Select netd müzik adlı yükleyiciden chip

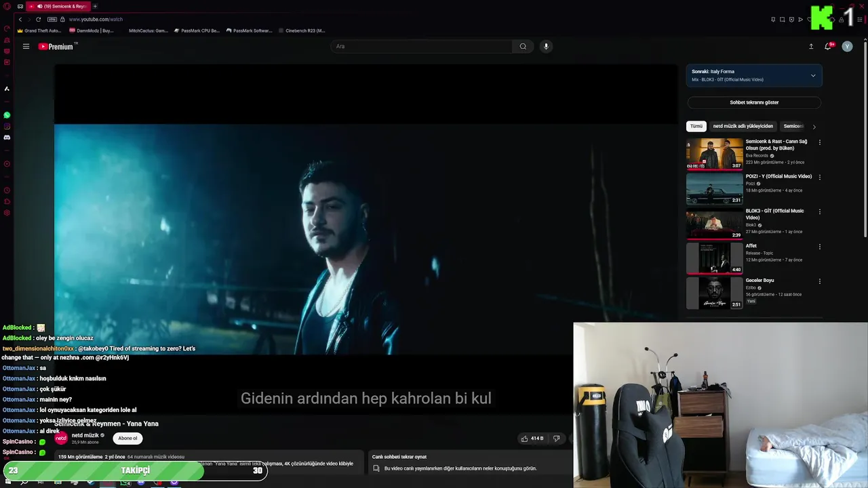743,126
